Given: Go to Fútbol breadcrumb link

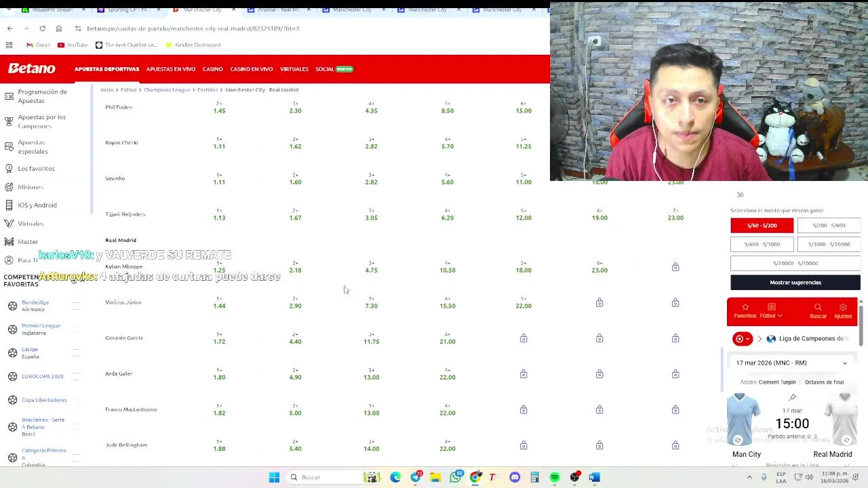Looking at the screenshot, I should [129, 89].
